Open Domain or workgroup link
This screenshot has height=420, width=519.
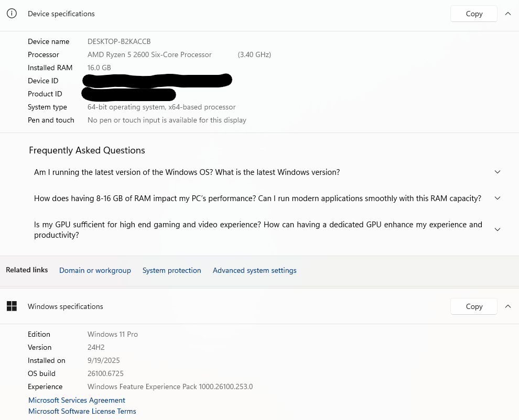click(x=95, y=270)
